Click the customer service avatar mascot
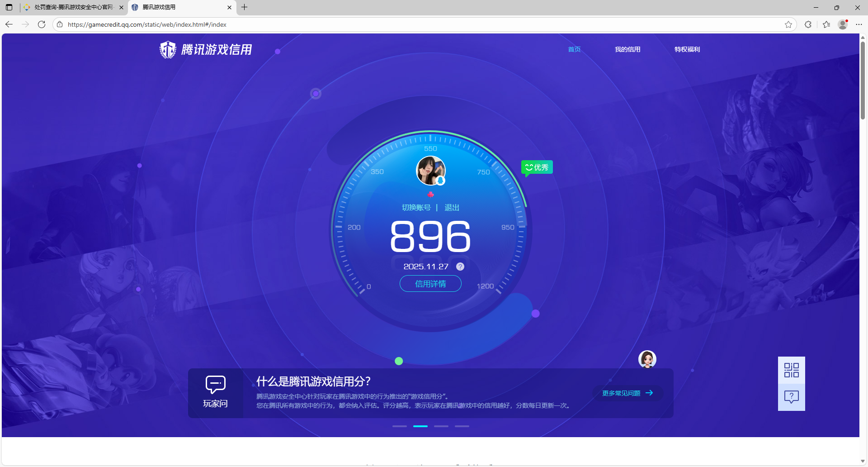The image size is (868, 467). [647, 359]
